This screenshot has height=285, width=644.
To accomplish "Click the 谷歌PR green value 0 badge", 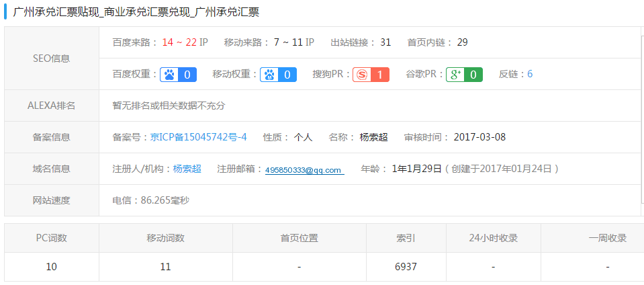I will pos(473,74).
